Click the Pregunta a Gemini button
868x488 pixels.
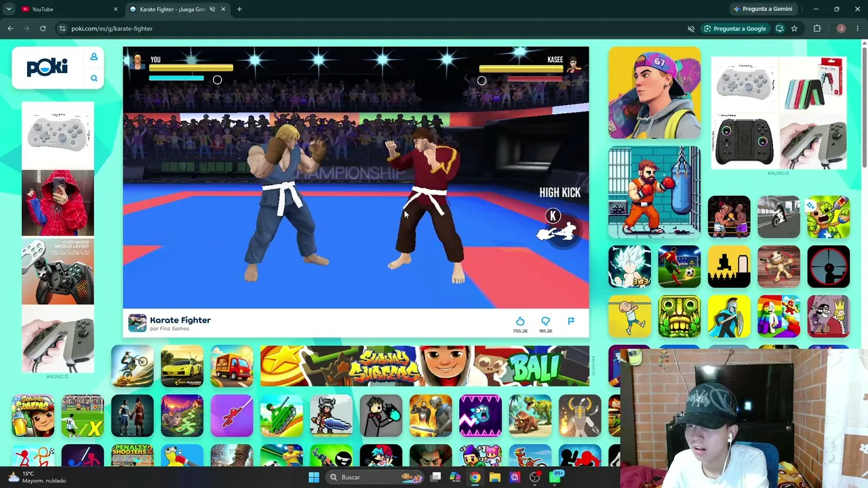coord(763,9)
